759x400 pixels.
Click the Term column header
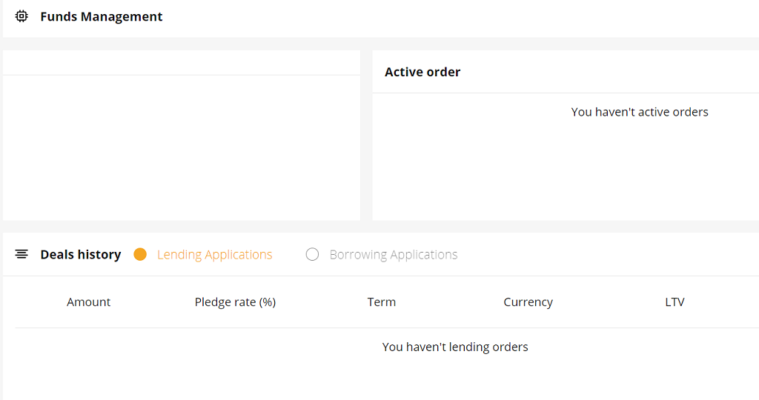coord(381,302)
